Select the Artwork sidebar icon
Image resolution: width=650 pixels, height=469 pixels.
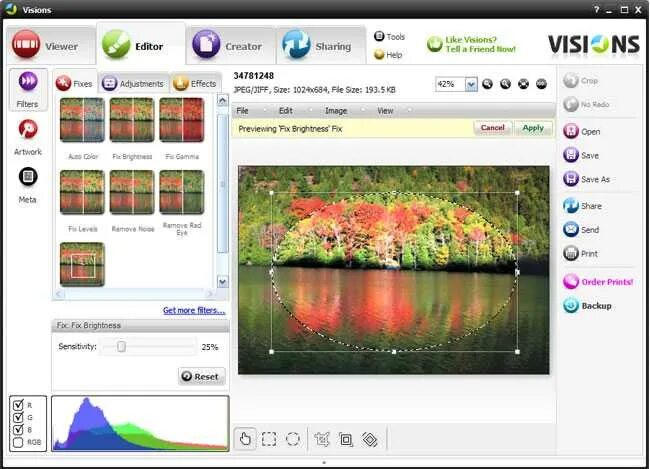click(x=28, y=137)
